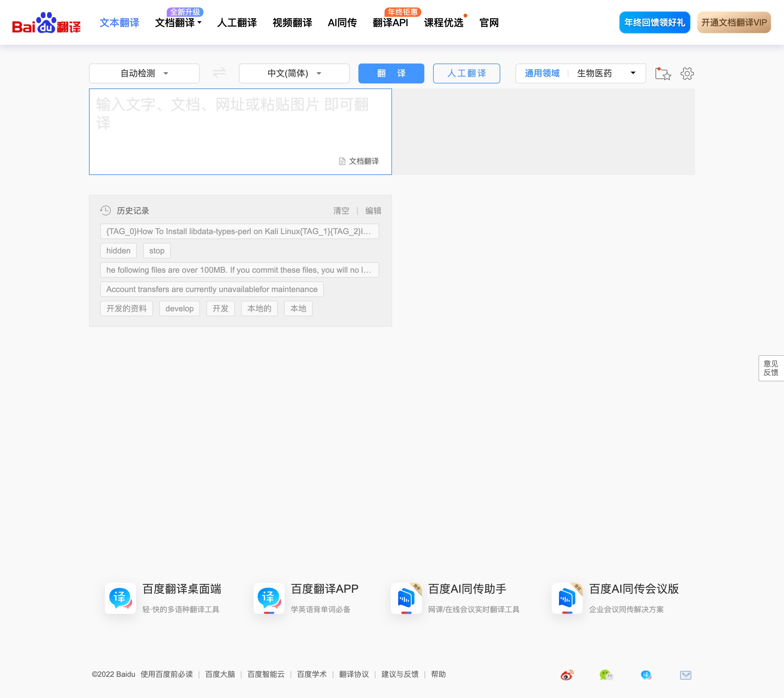The image size is (784, 698).
Task: Click the swap languages arrows icon
Action: click(219, 73)
